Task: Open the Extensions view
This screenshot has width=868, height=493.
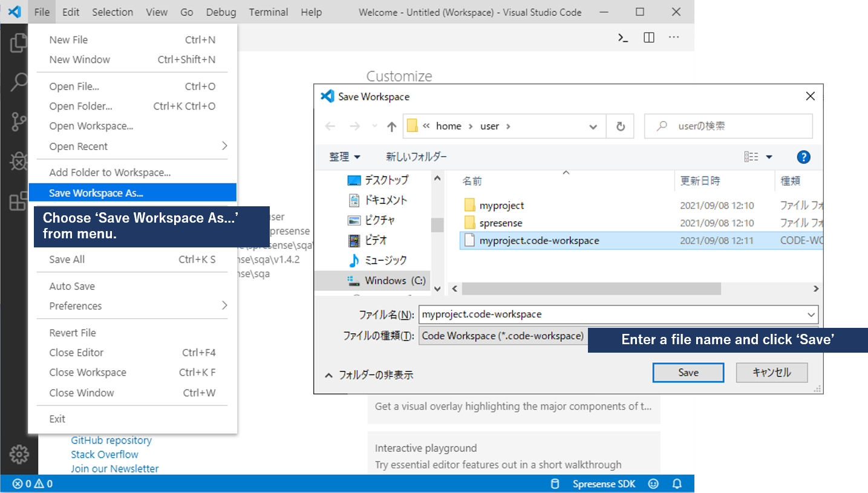Action: 18,201
